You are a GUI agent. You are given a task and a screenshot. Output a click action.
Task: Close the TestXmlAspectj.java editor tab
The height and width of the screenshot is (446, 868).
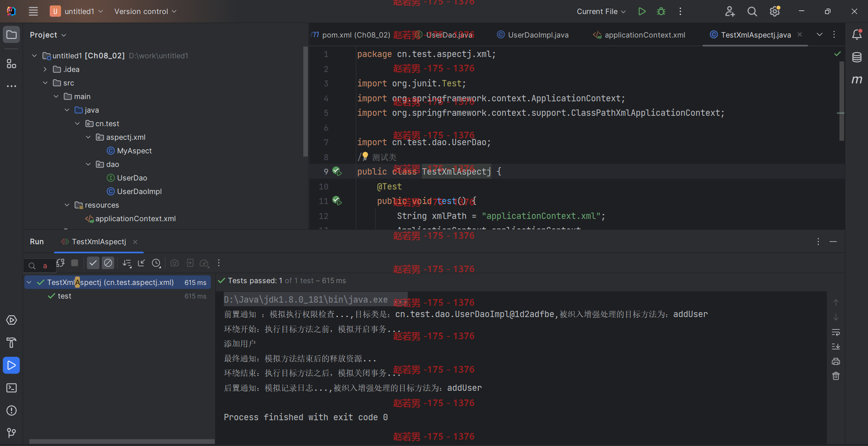pyautogui.click(x=800, y=34)
